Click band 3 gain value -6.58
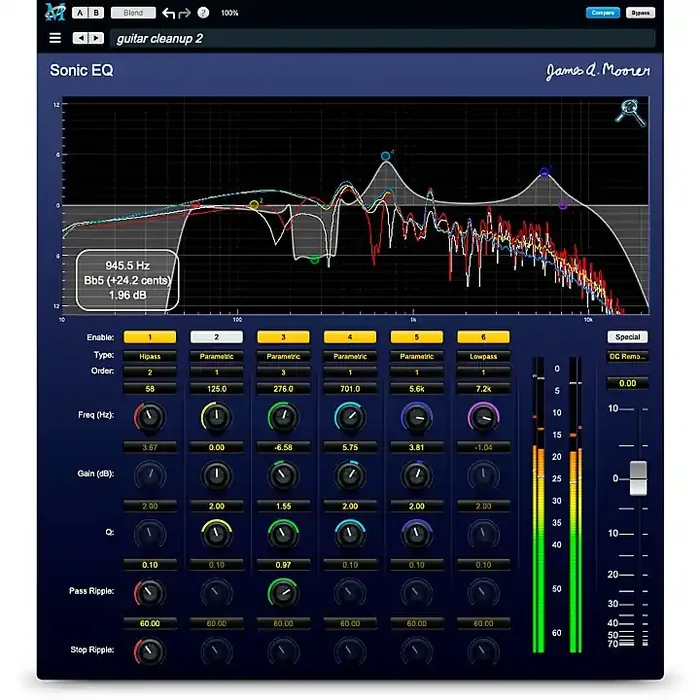 click(x=283, y=447)
